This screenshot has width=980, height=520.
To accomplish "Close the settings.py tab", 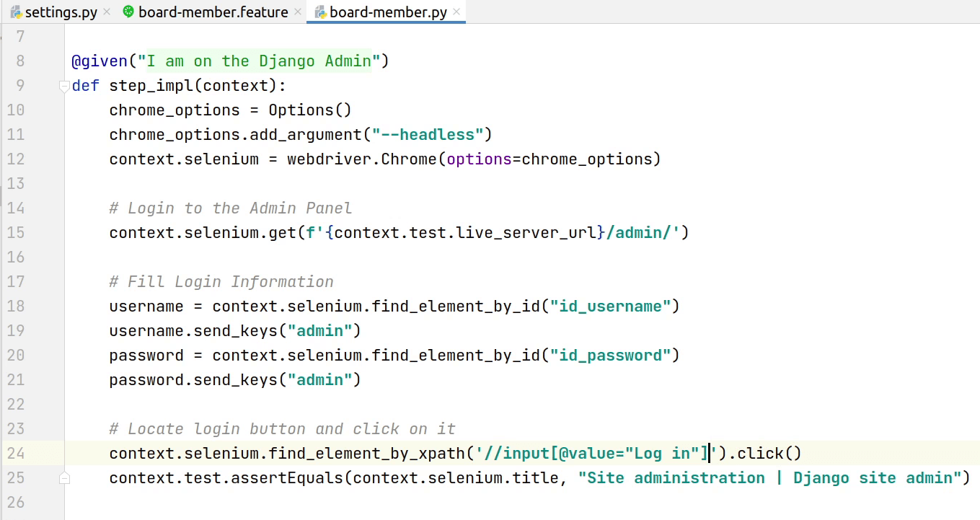I will 107,12.
